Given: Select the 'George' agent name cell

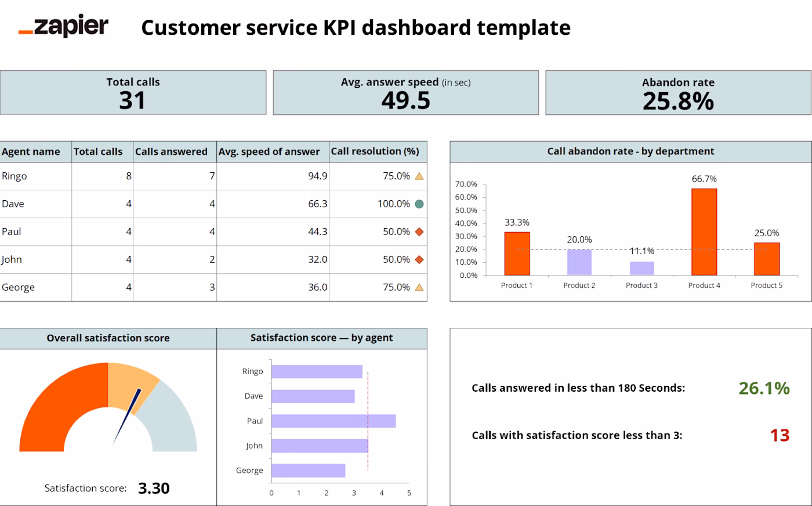Looking at the screenshot, I should pyautogui.click(x=35, y=287).
